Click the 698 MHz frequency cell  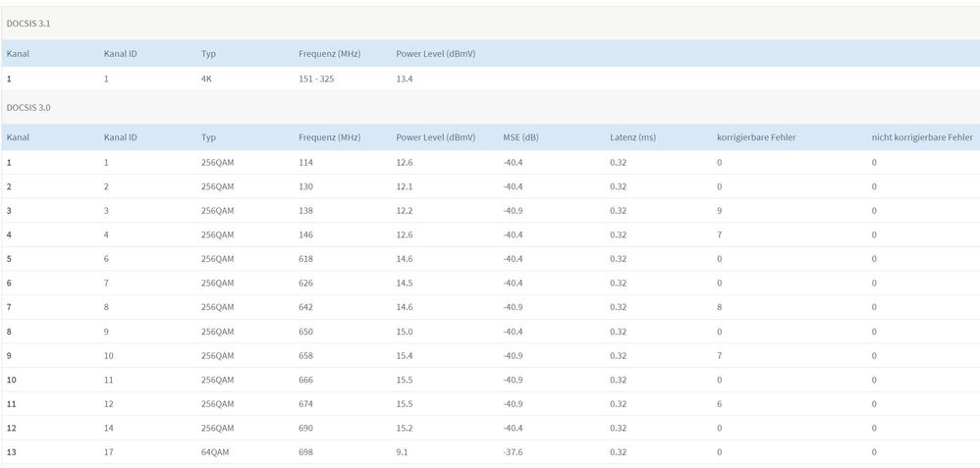tap(305, 452)
